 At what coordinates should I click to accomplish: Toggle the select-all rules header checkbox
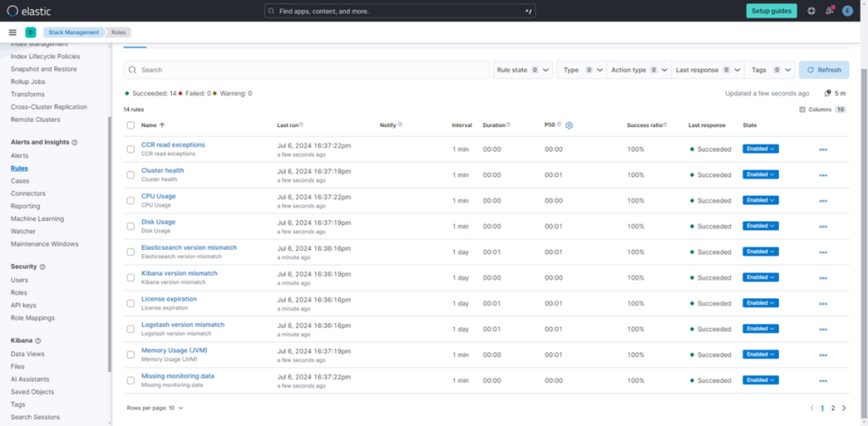[131, 125]
